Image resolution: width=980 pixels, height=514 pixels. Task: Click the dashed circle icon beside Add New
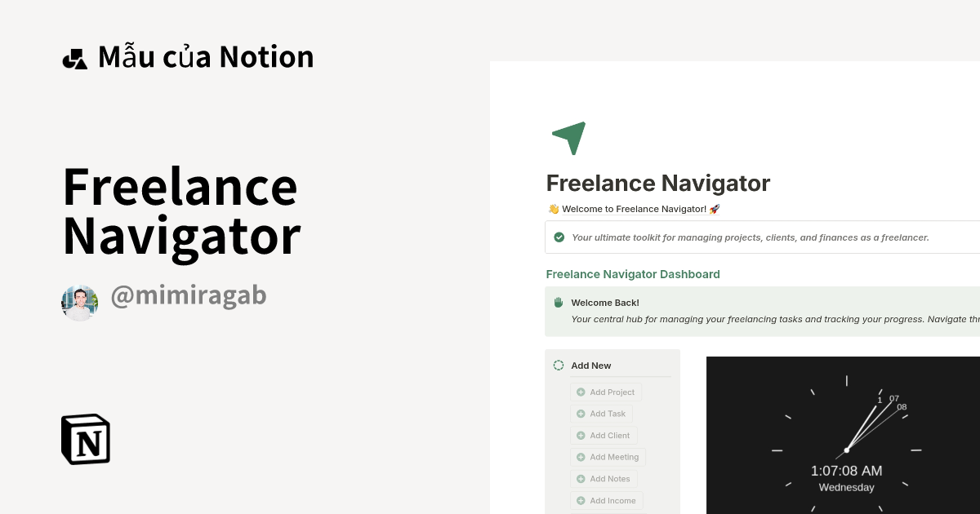pyautogui.click(x=559, y=365)
